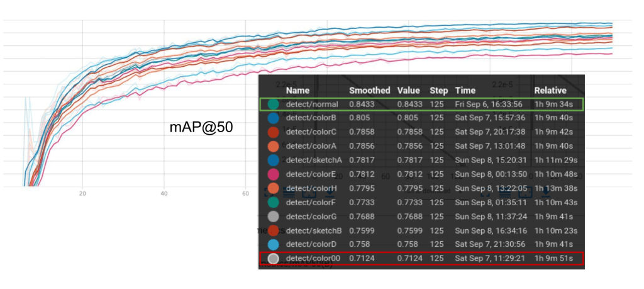Screen dimensions: 644x289
Task: Click the Value column header
Action: coord(409,91)
